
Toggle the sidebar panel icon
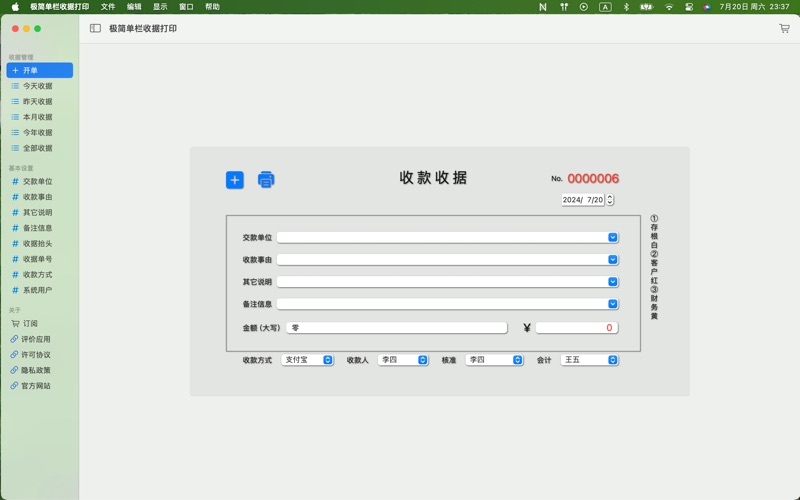95,29
